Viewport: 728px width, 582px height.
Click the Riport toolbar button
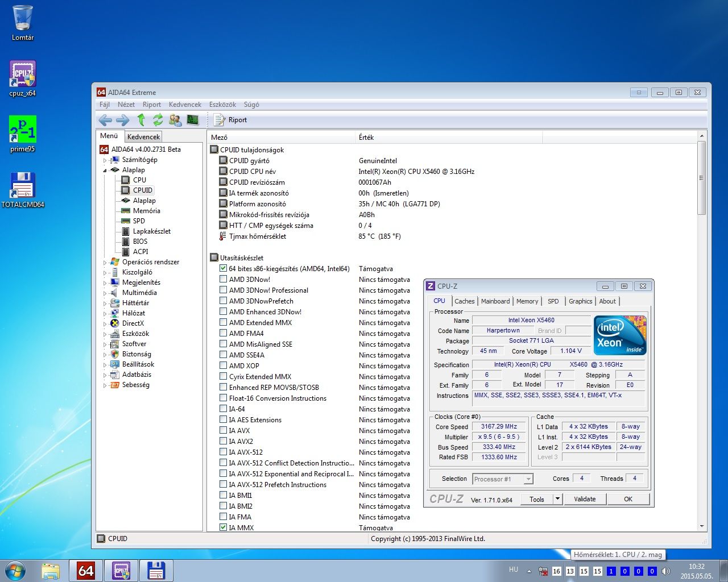230,120
